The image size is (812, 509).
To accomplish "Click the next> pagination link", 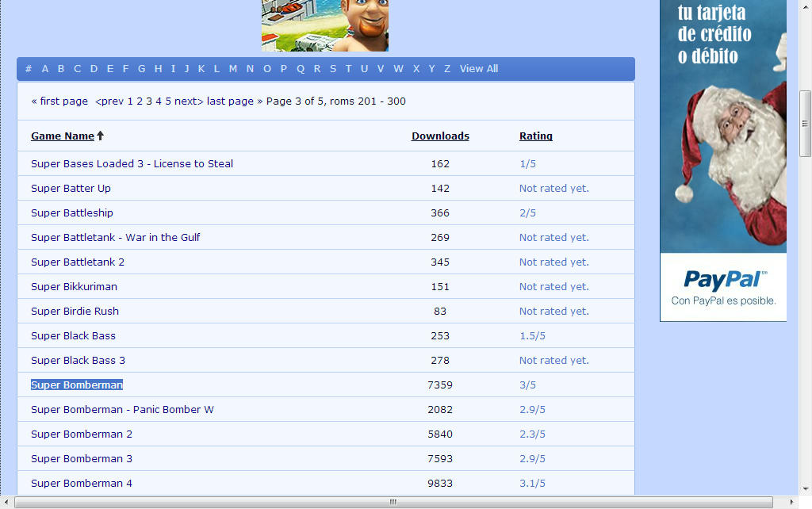I will [x=189, y=101].
